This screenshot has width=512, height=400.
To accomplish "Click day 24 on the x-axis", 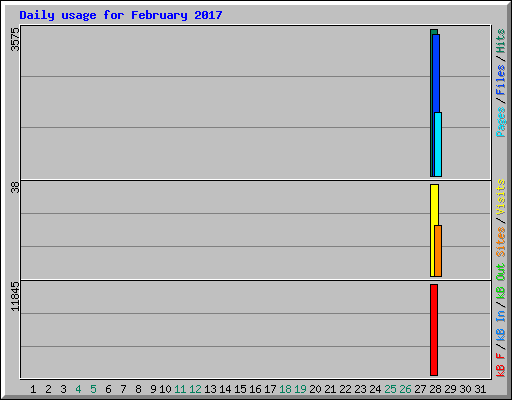I will [x=375, y=389].
